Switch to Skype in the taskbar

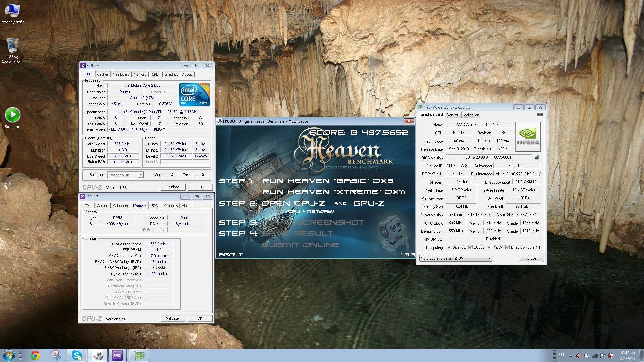pyautogui.click(x=77, y=355)
